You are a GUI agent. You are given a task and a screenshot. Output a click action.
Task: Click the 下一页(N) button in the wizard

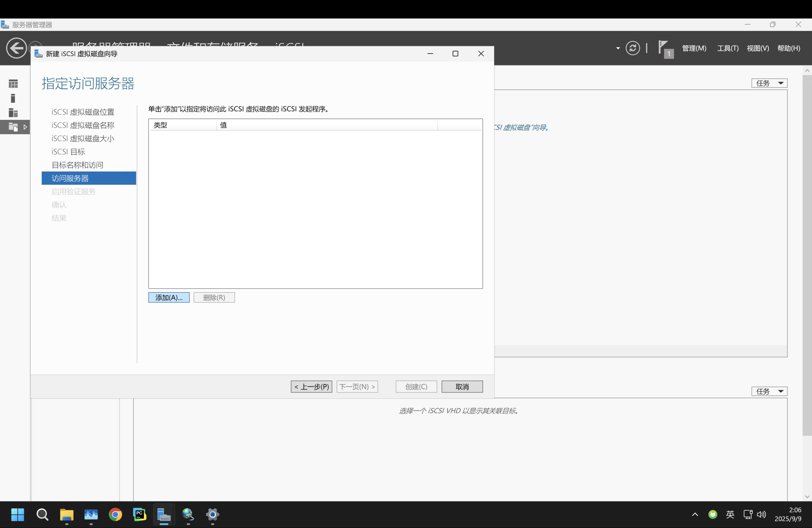[x=357, y=387]
